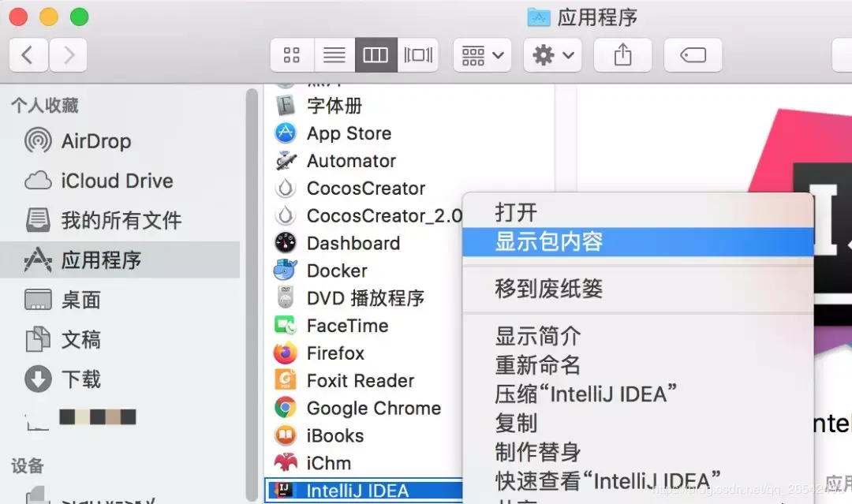Enable icon grid view
Image resolution: width=852 pixels, height=504 pixels.
pos(291,54)
